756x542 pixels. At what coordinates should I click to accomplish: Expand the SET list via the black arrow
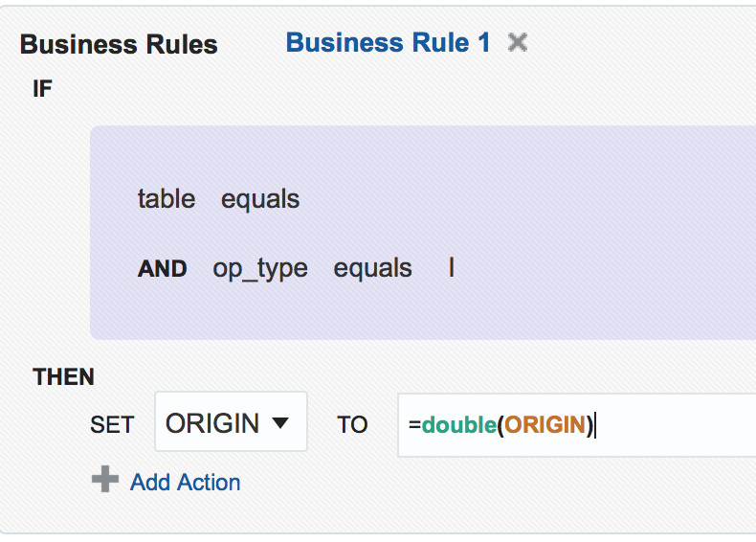[280, 423]
